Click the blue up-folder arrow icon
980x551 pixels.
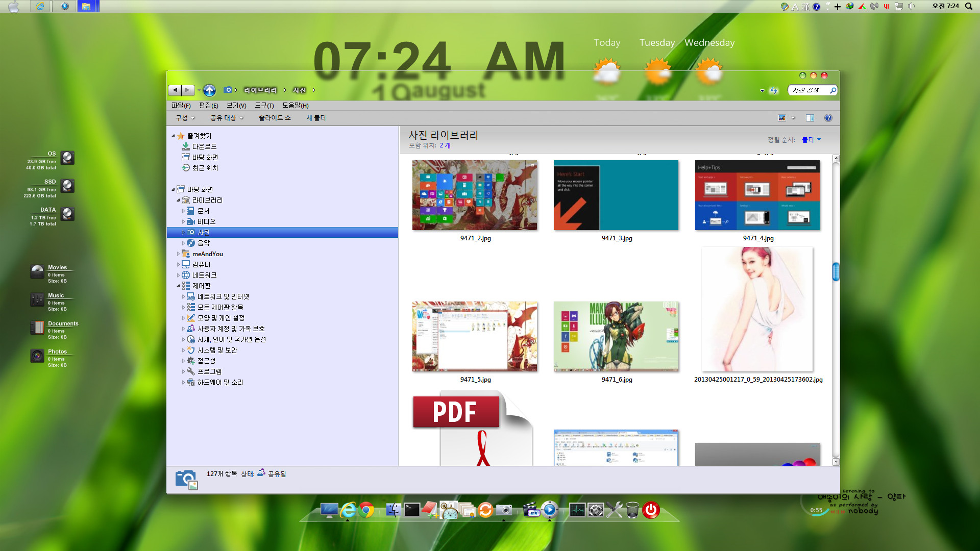pyautogui.click(x=209, y=90)
